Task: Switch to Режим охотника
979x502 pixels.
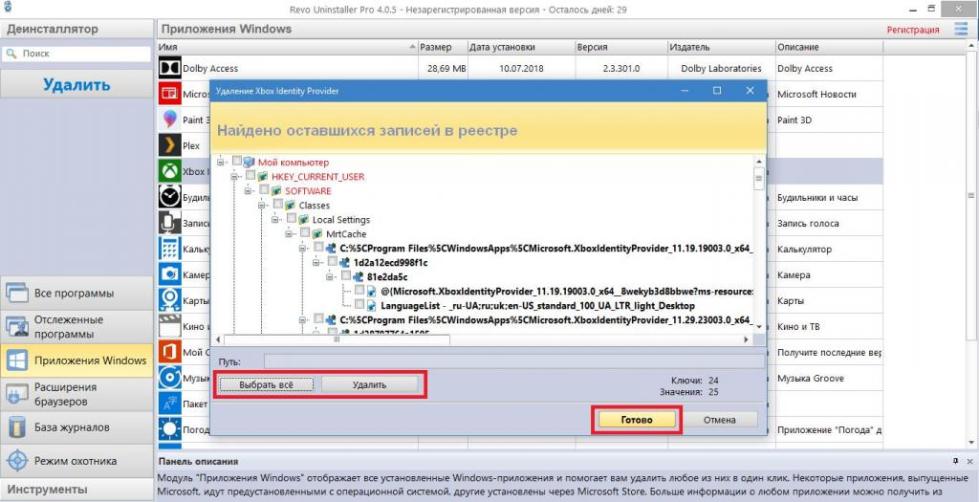Action: pyautogui.click(x=77, y=461)
